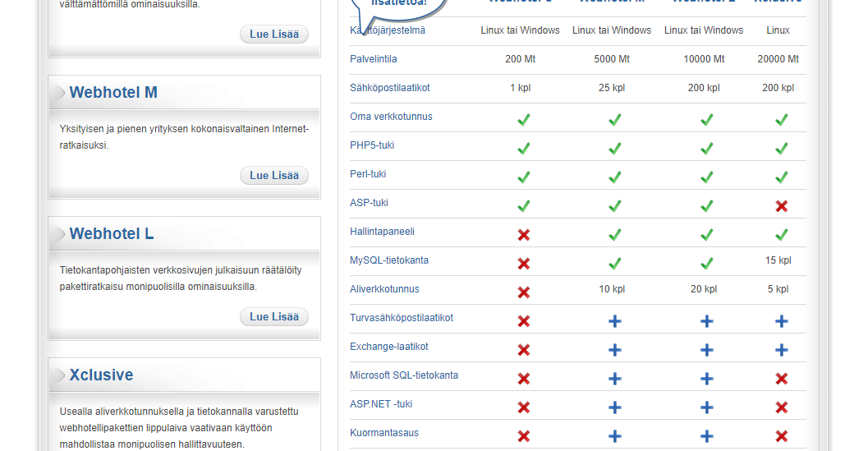
Task: Click '10 kpl' in Aliverkkotunnus row
Action: (x=612, y=289)
